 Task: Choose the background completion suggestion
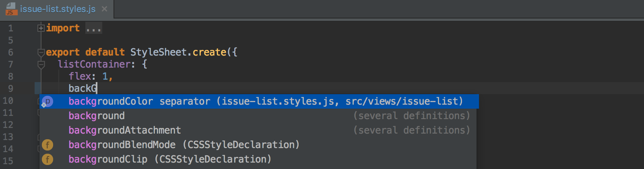(259, 116)
